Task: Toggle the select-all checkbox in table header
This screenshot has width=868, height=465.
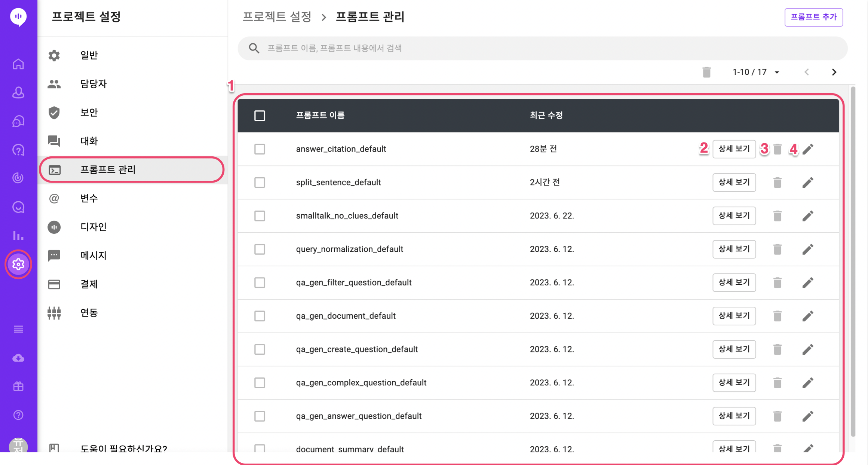Action: [260, 116]
